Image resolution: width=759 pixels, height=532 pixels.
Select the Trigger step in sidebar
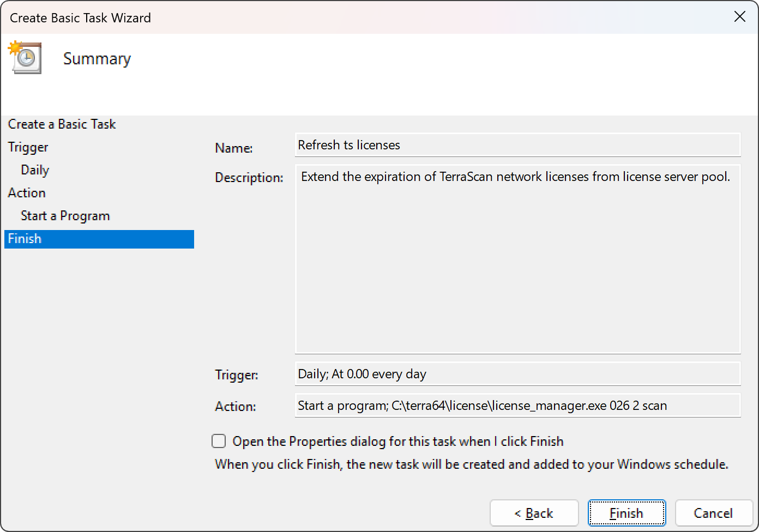28,147
